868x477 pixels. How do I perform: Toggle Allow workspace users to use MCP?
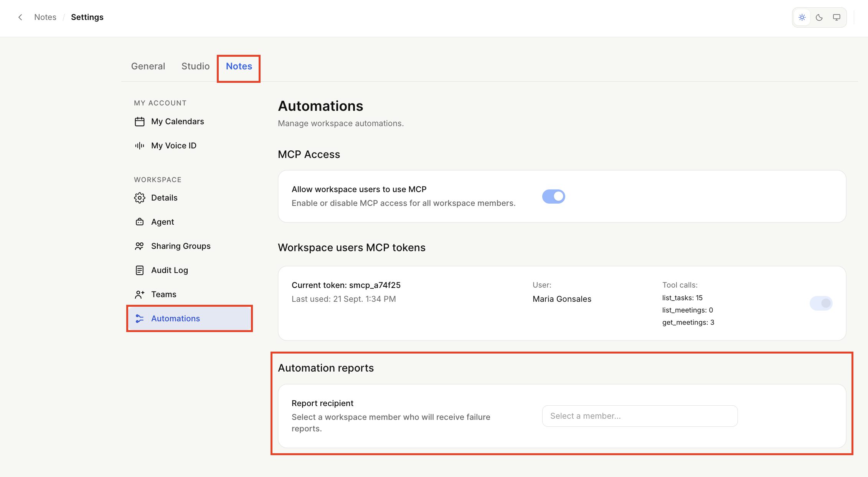[x=553, y=196]
